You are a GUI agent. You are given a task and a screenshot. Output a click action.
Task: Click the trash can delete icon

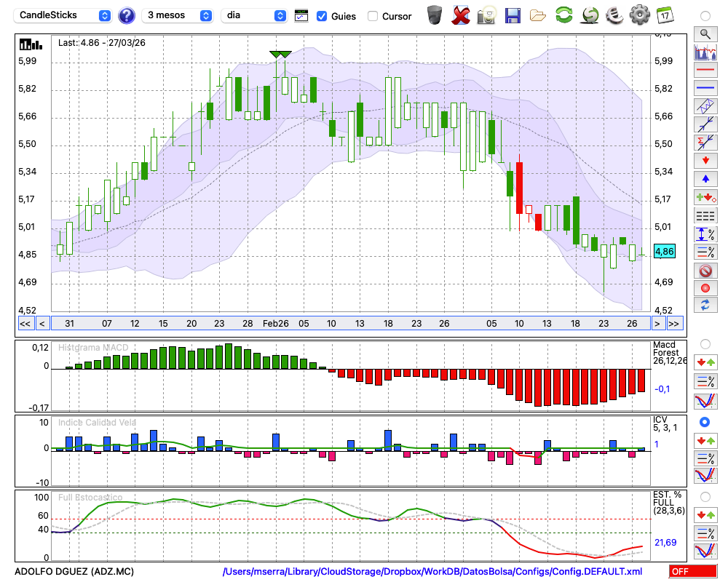435,15
